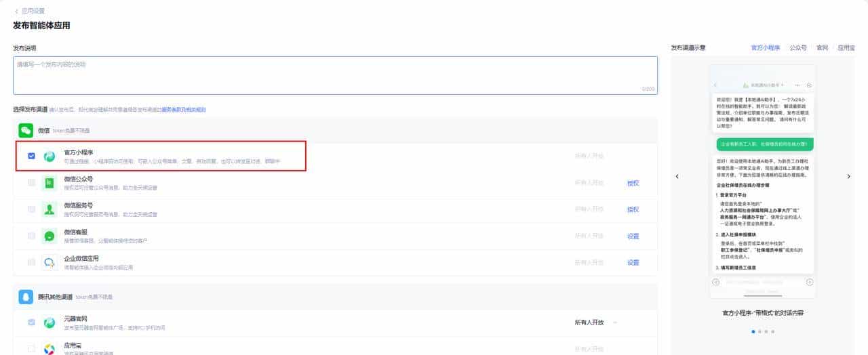Click the 应用宝 colorful icon

[50, 349]
